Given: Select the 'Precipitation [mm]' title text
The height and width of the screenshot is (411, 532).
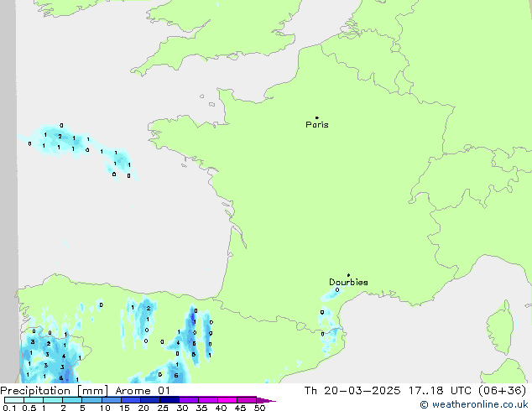Looking at the screenshot, I should point(55,391).
